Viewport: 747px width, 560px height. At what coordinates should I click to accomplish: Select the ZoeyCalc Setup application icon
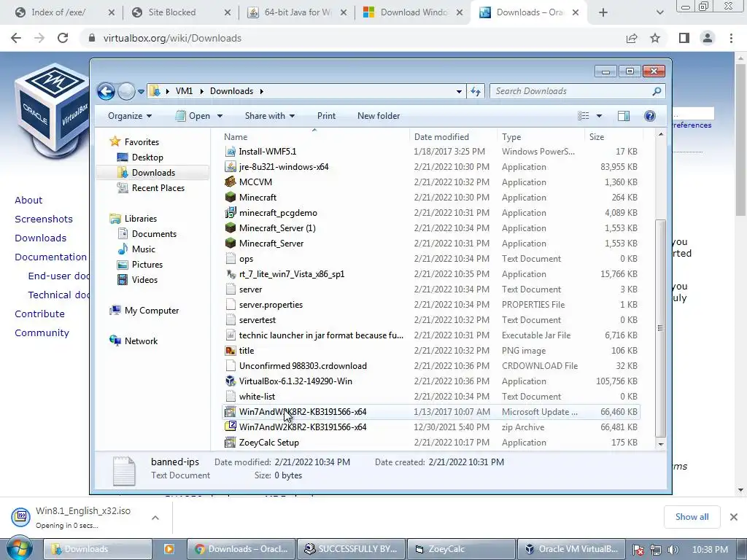point(231,443)
